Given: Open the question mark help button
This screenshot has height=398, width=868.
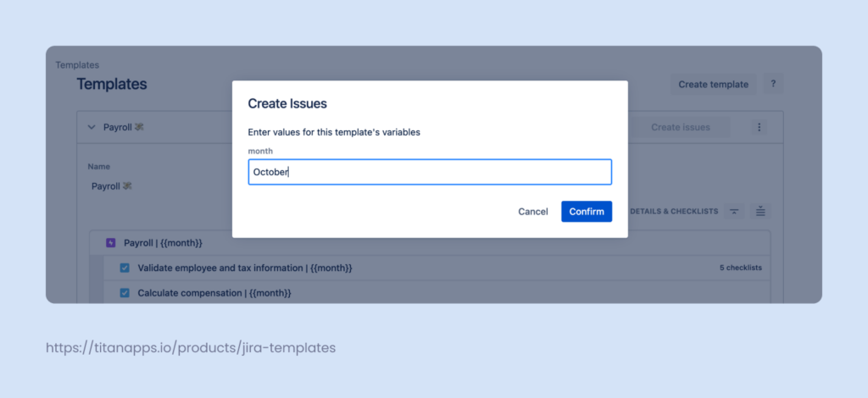Looking at the screenshot, I should 773,85.
